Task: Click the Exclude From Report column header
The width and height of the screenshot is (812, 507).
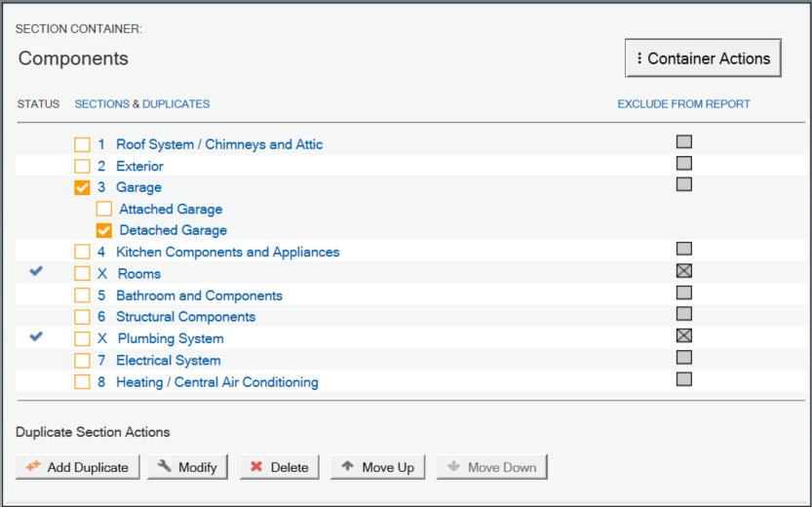Action: [x=683, y=104]
